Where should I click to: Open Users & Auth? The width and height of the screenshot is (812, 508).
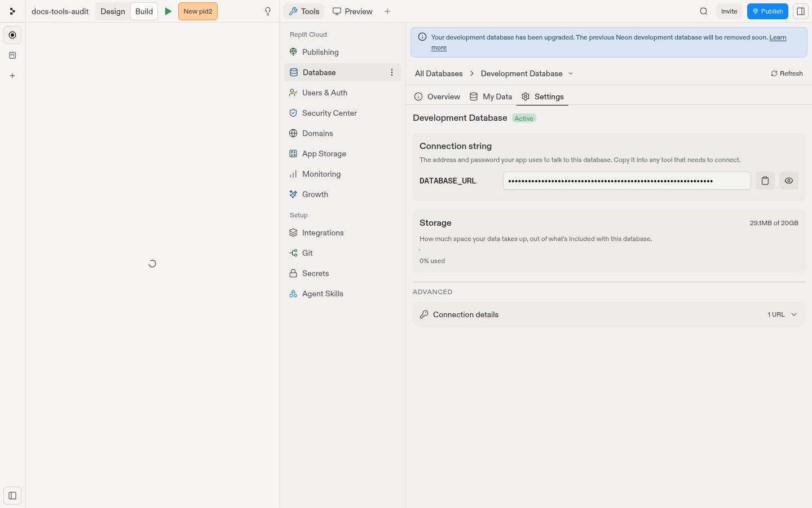point(342,93)
